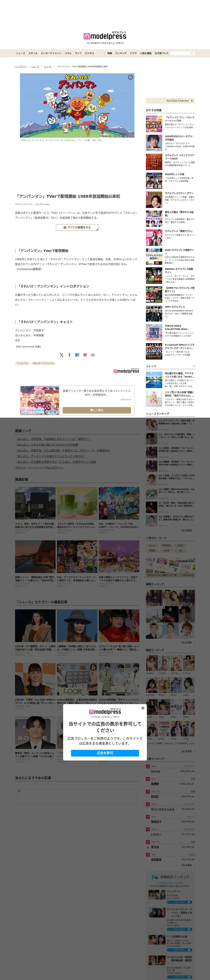This screenshot has width=210, height=980.
Task: Click the それいけ！アンパンマン tag
Action: tap(44, 363)
